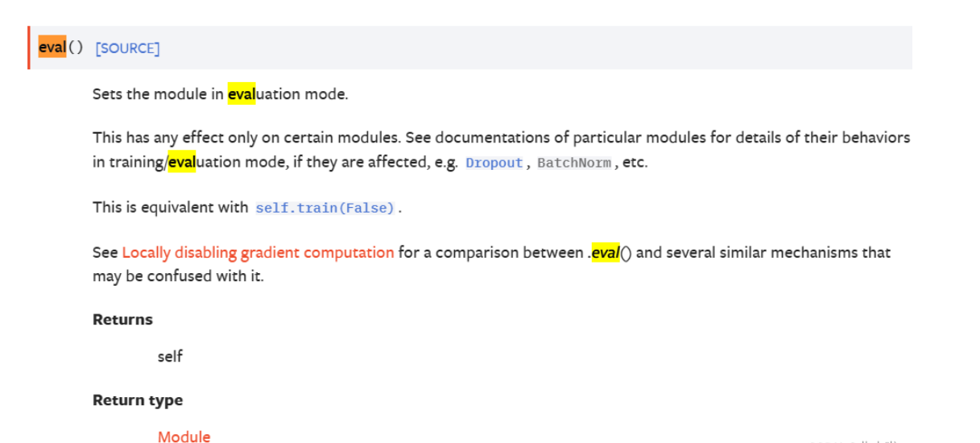Click the BatchNorm code reference

(574, 163)
